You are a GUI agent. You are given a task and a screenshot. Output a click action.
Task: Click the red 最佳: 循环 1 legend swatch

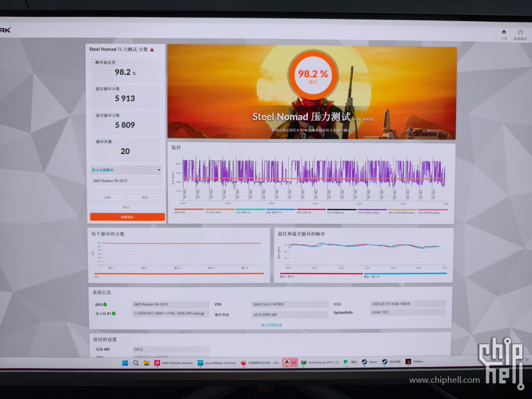pyautogui.click(x=321, y=275)
